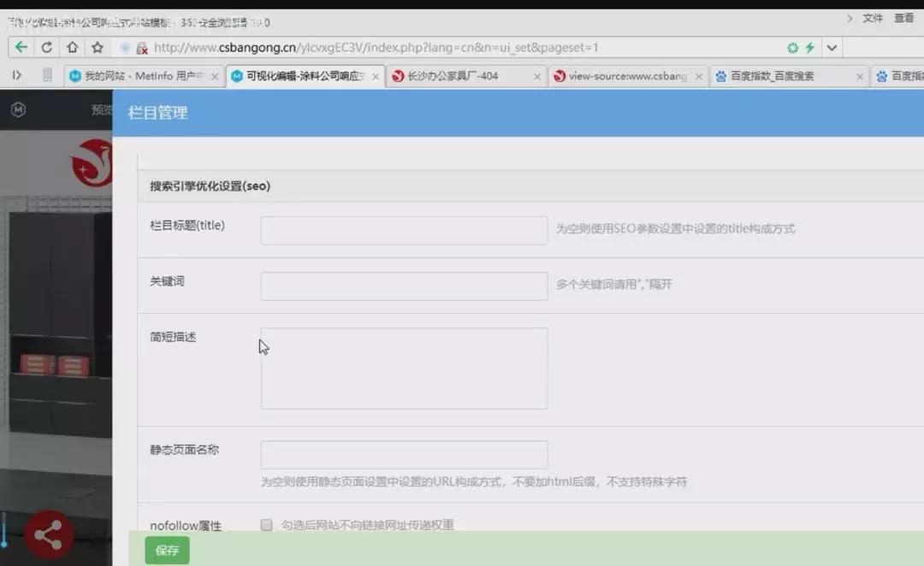Open the 查看 menu
Screen dimensions: 924x566
pyautogui.click(x=903, y=16)
